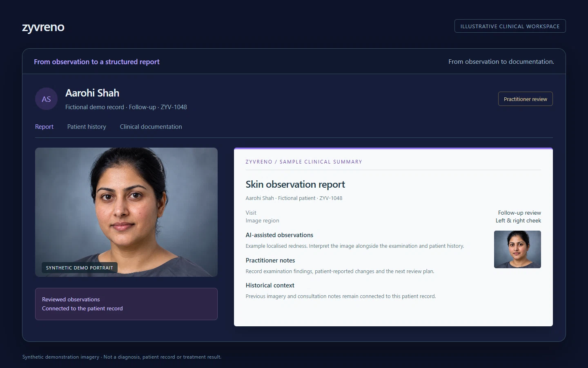Click the Aarohi Shah · Fictional patient line
This screenshot has height=368, width=588.
tap(294, 198)
